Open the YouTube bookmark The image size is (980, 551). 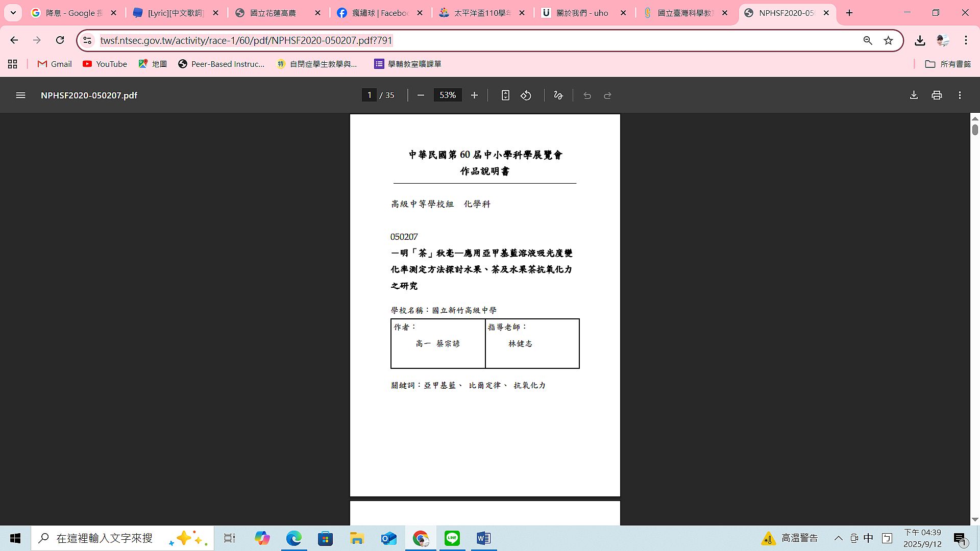click(105, 64)
